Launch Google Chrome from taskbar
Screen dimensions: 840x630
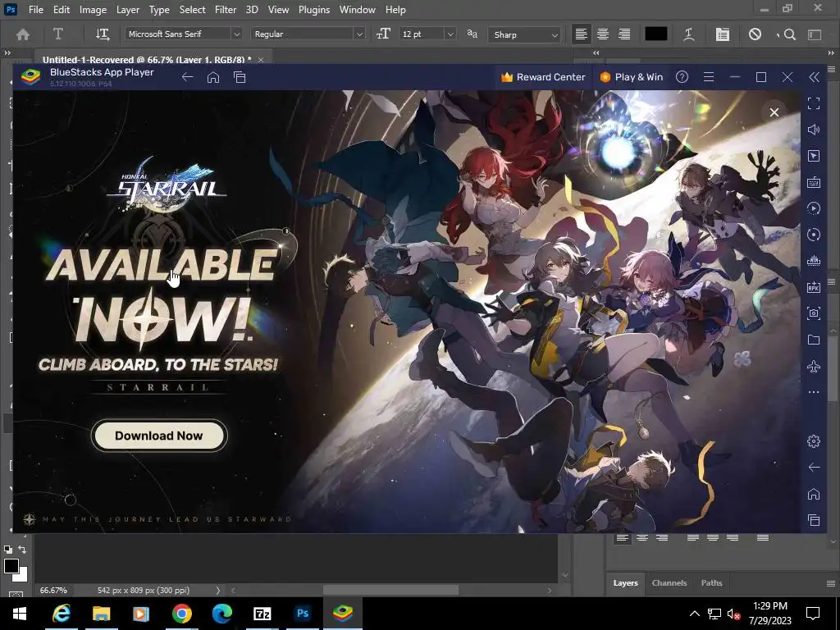click(182, 614)
